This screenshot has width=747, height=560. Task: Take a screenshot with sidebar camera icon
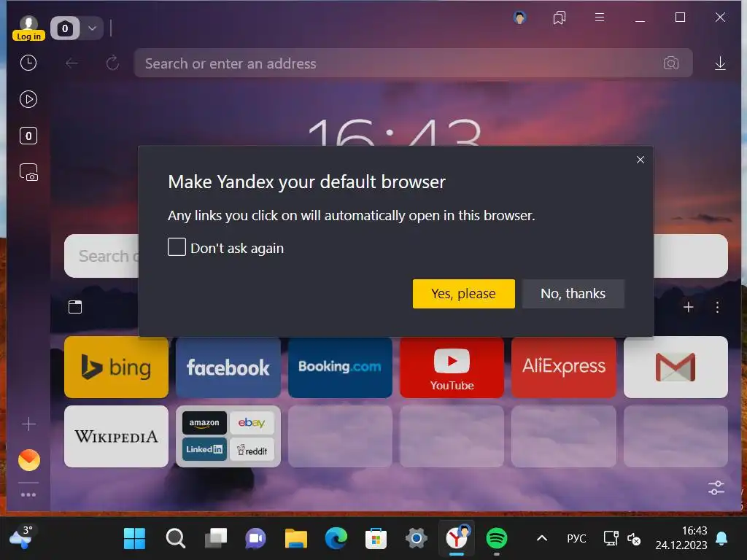tap(28, 172)
